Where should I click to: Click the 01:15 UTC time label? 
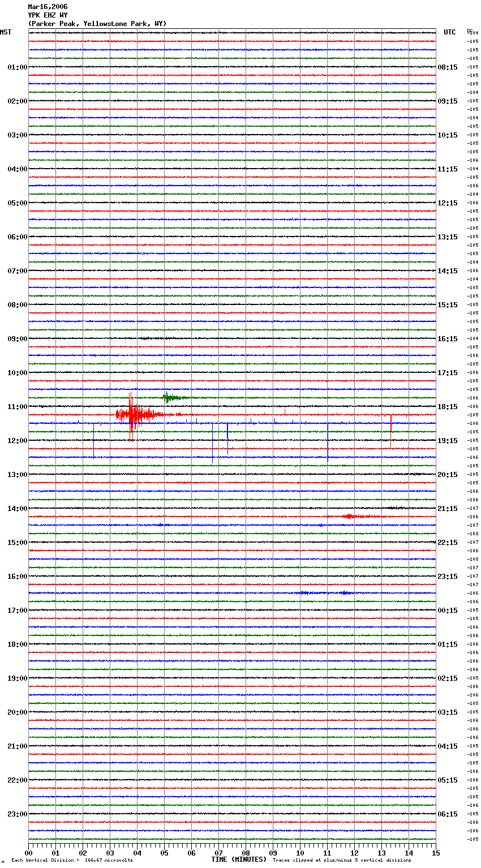click(x=448, y=644)
